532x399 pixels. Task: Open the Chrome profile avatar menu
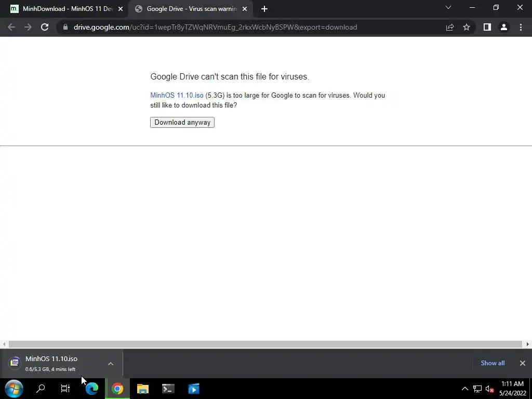click(x=504, y=27)
